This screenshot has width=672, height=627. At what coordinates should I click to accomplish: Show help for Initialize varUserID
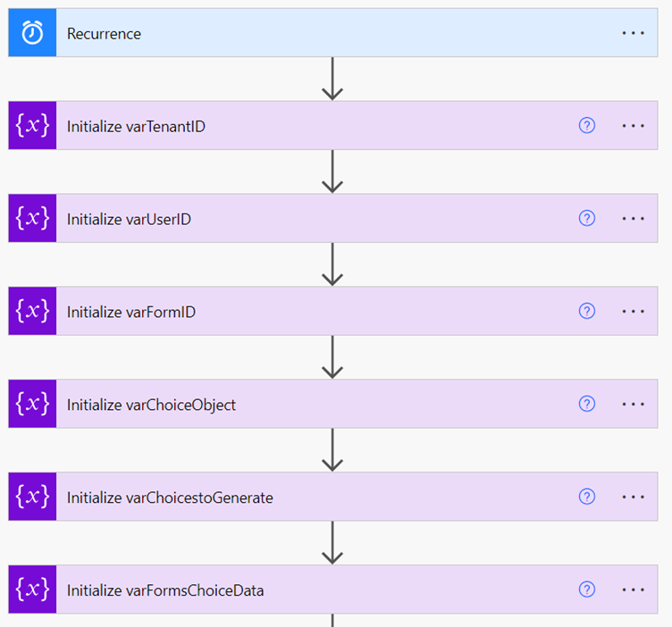[587, 219]
